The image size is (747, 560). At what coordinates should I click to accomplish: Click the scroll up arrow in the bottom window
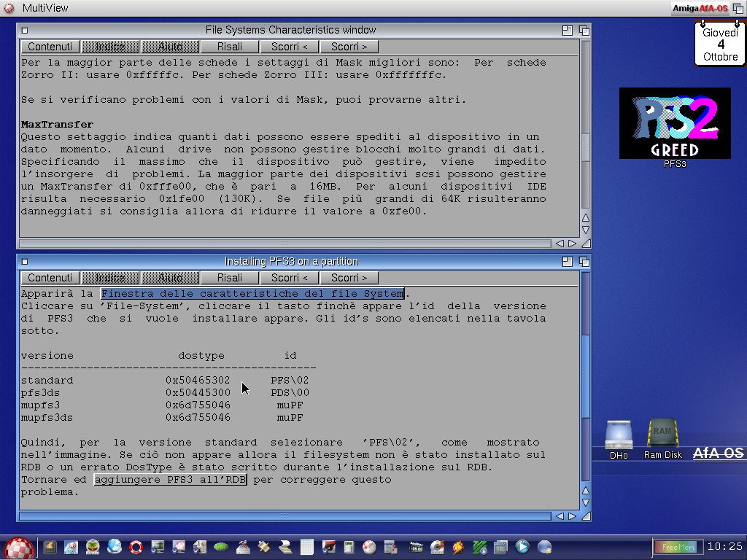[x=585, y=491]
